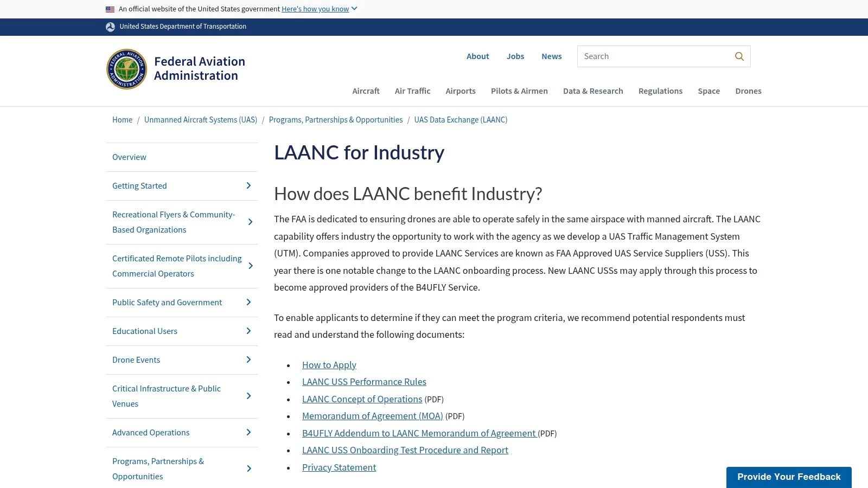The height and width of the screenshot is (488, 868).
Task: Click the FAA seal logo
Action: [126, 69]
